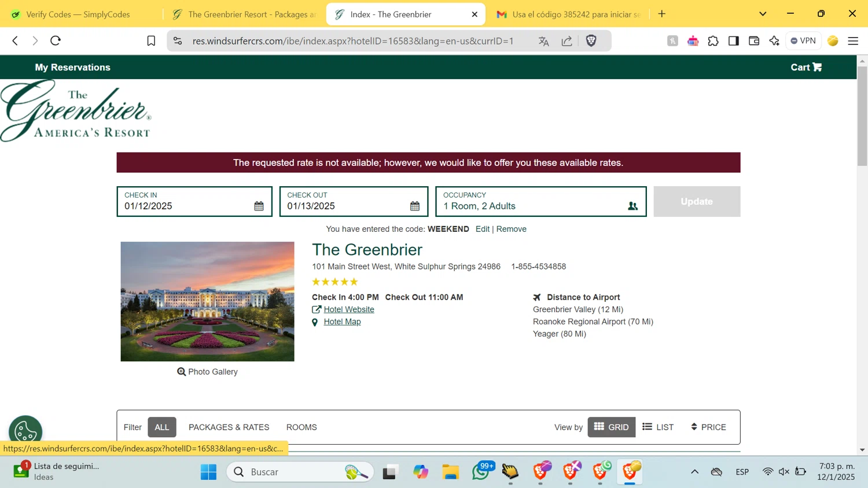Open the Cart in header

tap(806, 67)
